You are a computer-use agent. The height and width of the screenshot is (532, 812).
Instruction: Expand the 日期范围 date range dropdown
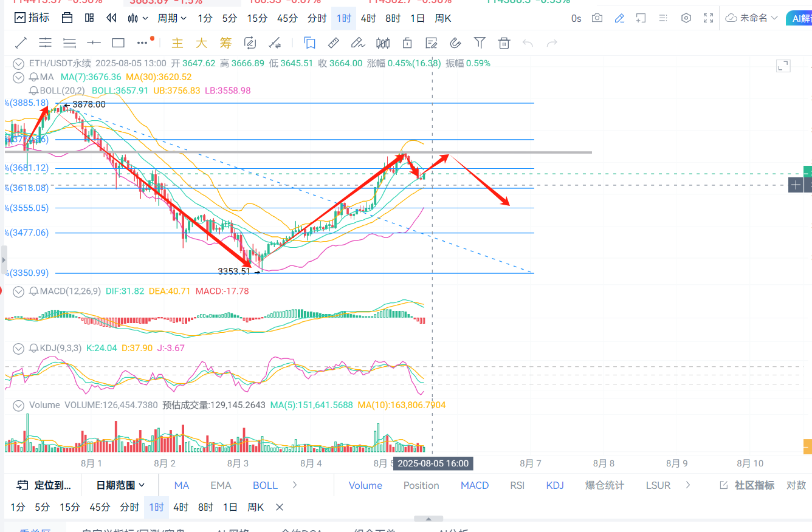(120, 485)
